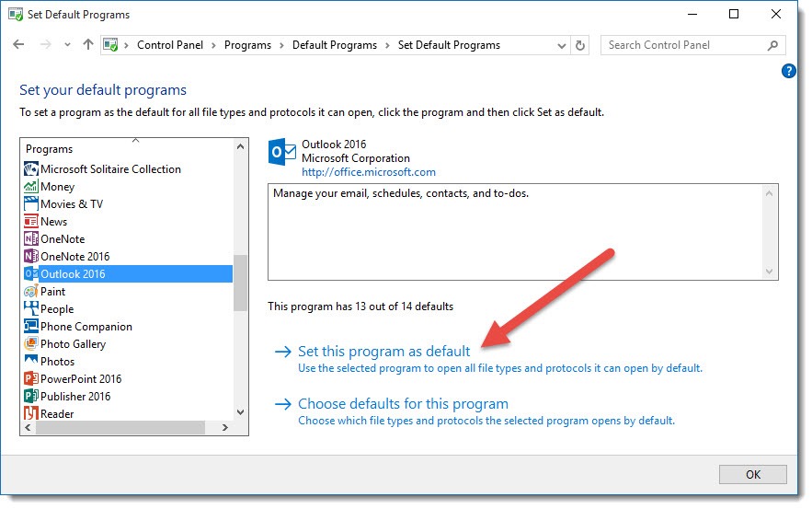Screen dimensions: 812x509
Task: Click the OneNote app icon
Action: (x=31, y=239)
